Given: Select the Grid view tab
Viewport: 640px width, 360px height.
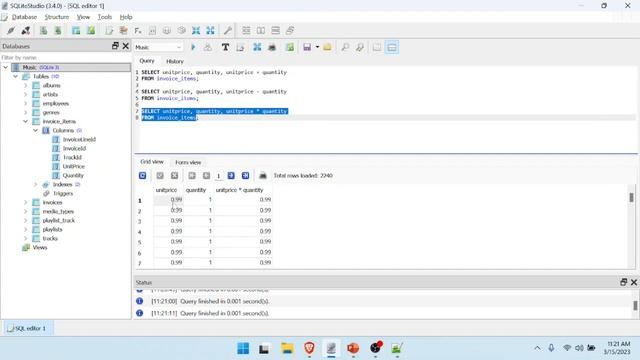Looking at the screenshot, I should tap(152, 162).
